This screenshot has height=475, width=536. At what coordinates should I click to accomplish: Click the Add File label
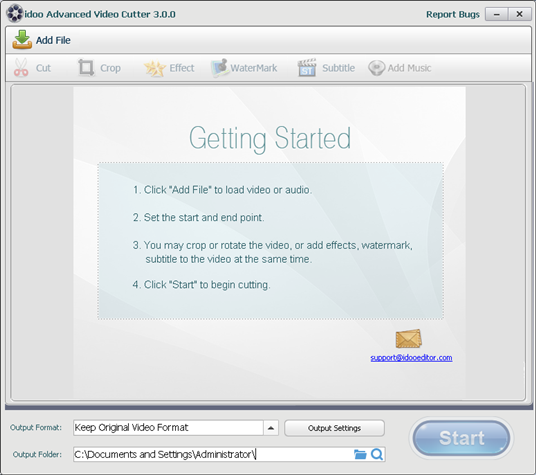click(x=53, y=40)
